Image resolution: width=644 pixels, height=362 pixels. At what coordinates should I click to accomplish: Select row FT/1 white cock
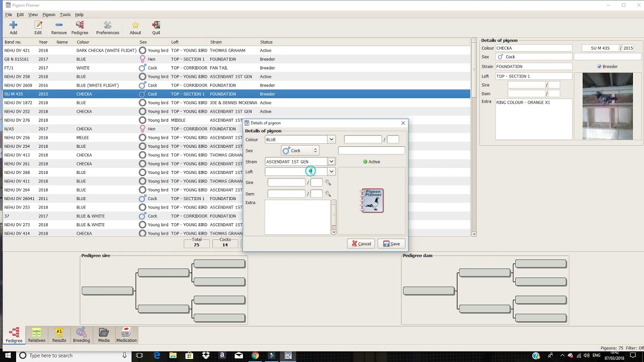click(236, 68)
